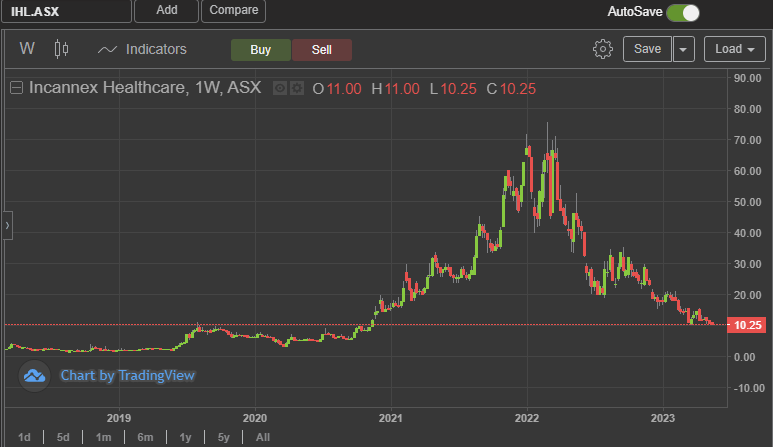Click the Save button
This screenshot has width=773, height=447.
click(647, 49)
